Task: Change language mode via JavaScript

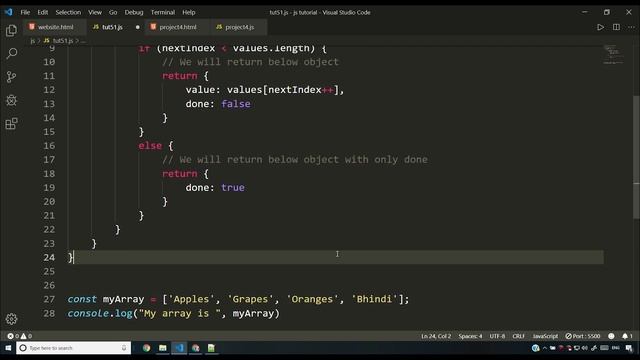Action: [x=545, y=336]
